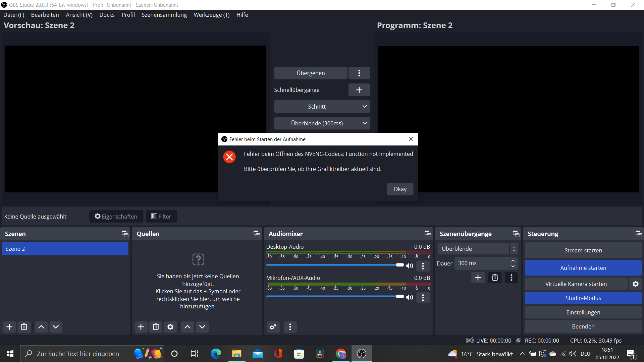This screenshot has height=362, width=644.
Task: Add a new source in Quellen
Action: point(141,327)
